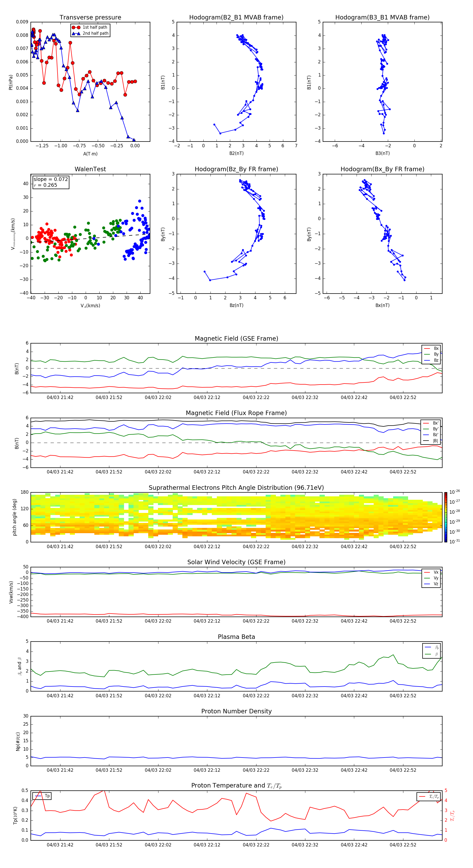Click the "Magnetic Field (GSE Frame)" title

click(x=236, y=339)
